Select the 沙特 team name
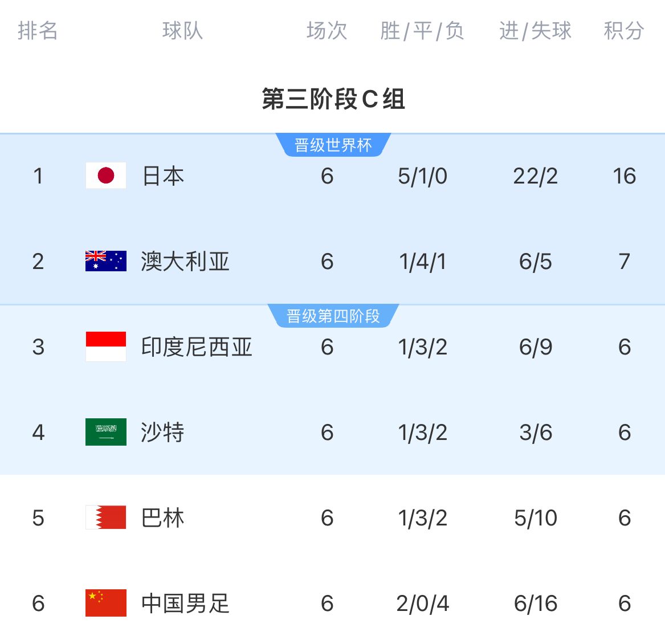 click(x=162, y=433)
